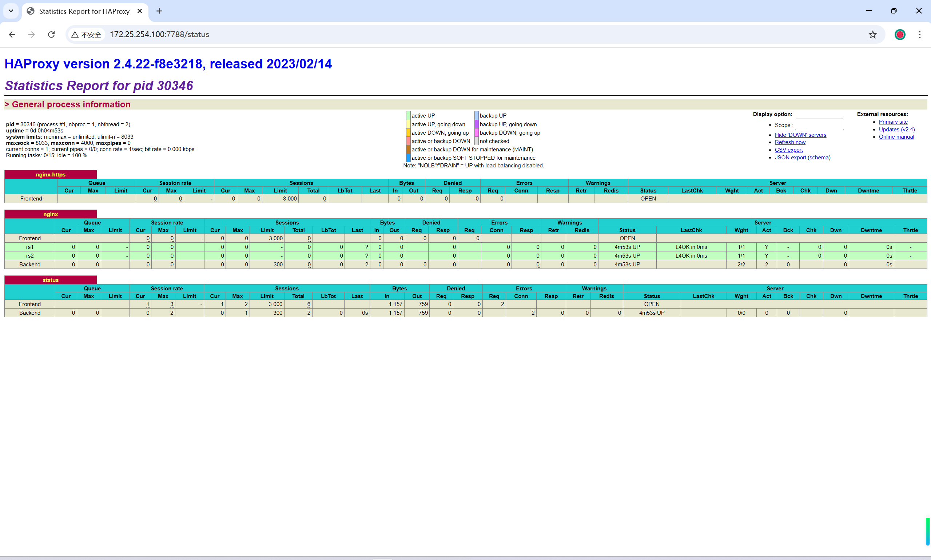Open the tab search chevron
Viewport: 931px width, 560px height.
pos(11,11)
